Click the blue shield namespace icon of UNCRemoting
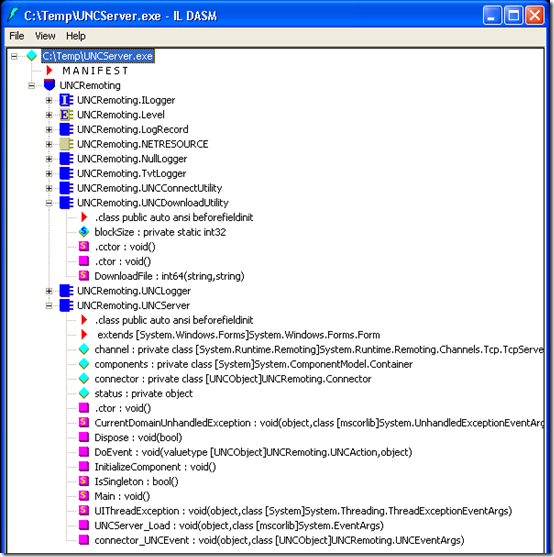Screen dimensions: 554x557 tap(49, 85)
